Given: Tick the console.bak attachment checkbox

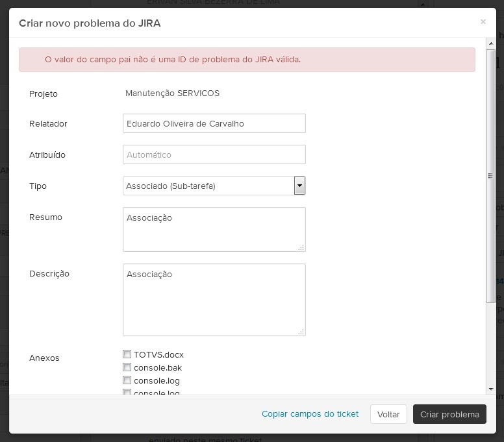Looking at the screenshot, I should point(127,367).
